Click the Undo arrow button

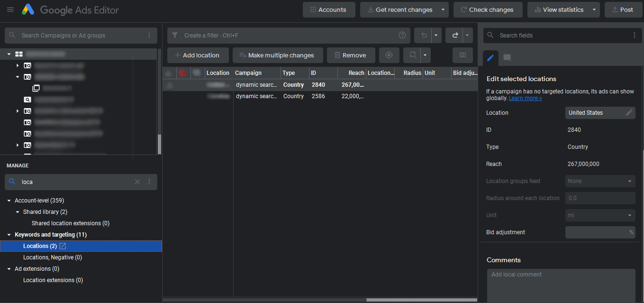423,35
